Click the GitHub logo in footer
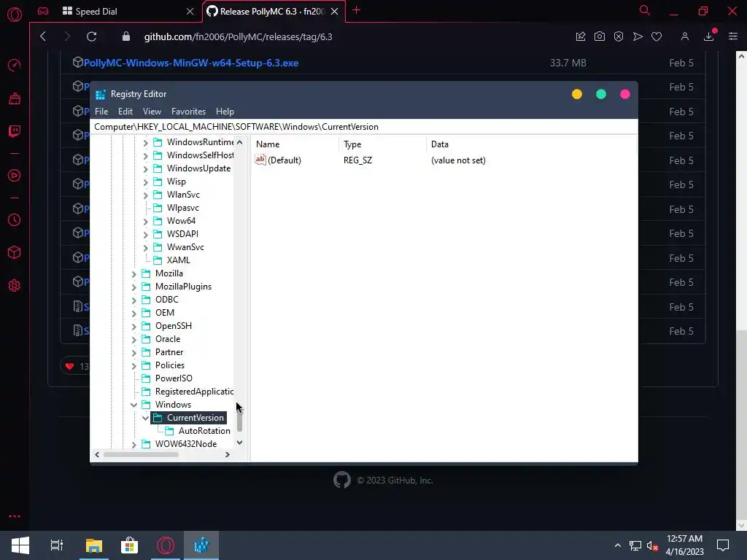This screenshot has width=747, height=560. pos(341,480)
